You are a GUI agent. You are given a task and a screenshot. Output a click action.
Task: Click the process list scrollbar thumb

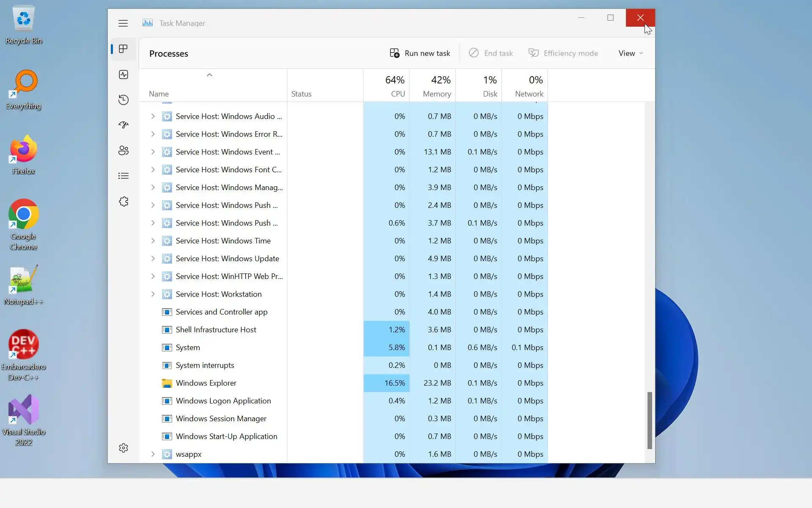tap(650, 420)
